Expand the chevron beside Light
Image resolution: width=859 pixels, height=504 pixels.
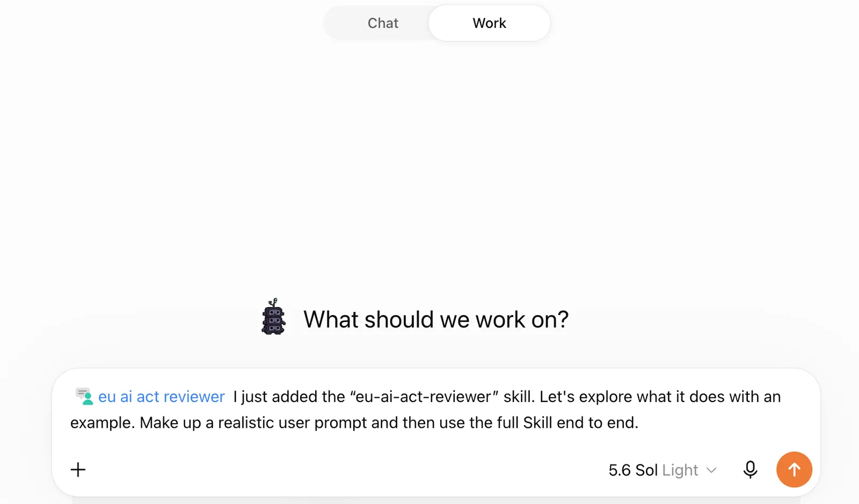coord(711,471)
